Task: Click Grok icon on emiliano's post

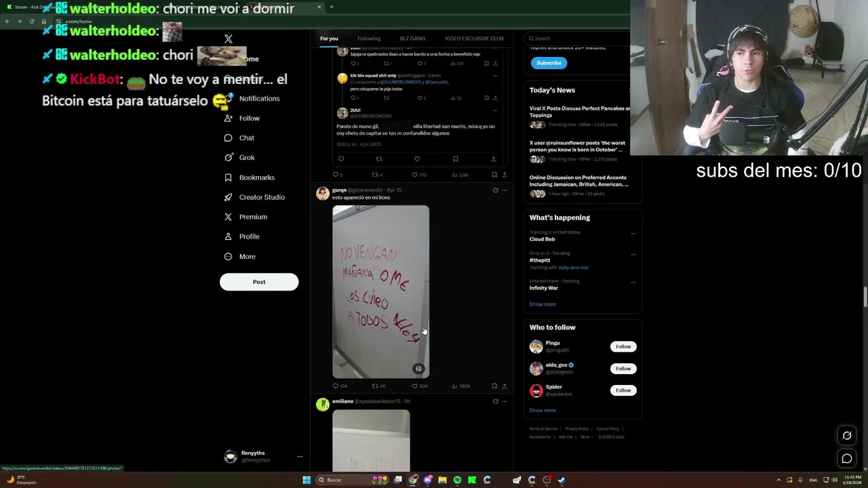Action: pyautogui.click(x=495, y=401)
